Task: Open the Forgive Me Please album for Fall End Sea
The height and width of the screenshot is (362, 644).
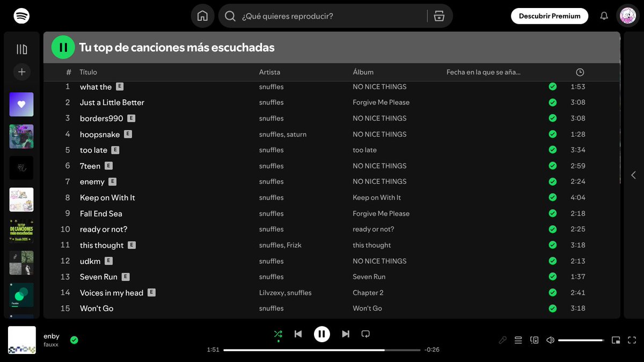Action: point(381,213)
